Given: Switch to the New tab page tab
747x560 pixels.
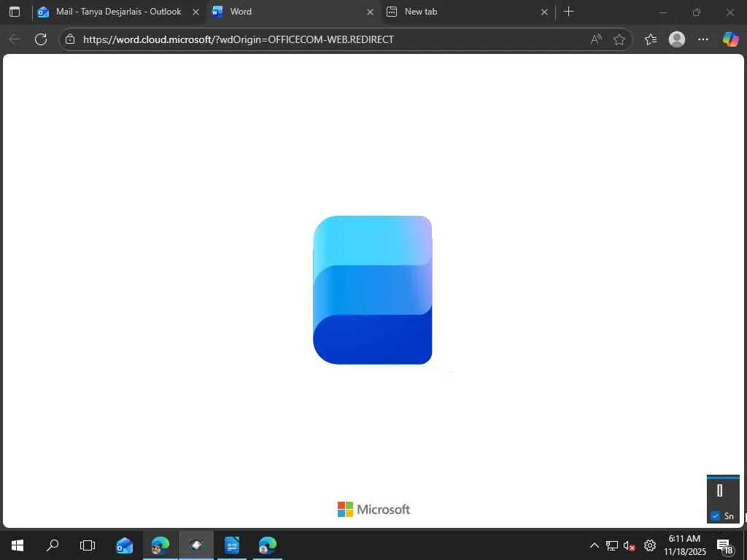Looking at the screenshot, I should coord(468,12).
